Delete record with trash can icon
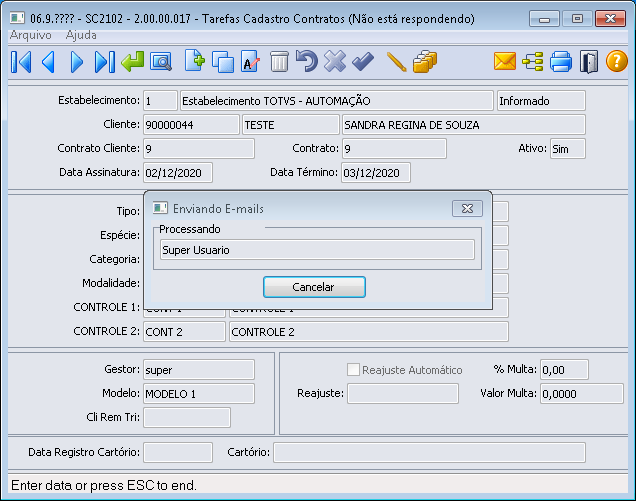Screen dimensions: 636x501 point(279,62)
